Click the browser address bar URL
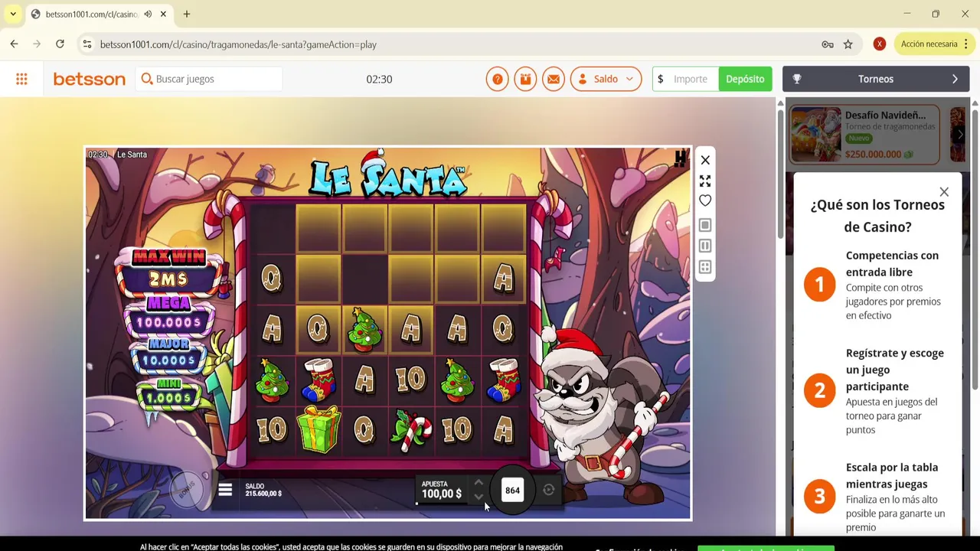Screen dimensions: 980x551 (238, 44)
